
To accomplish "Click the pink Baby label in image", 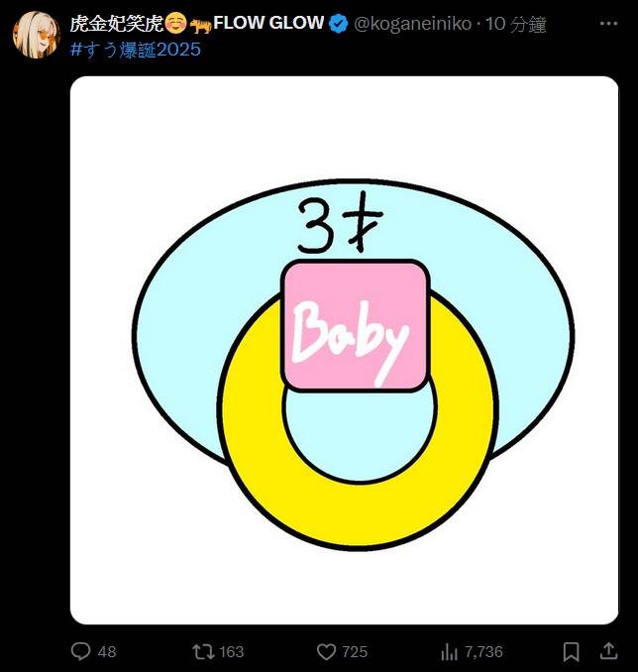I will 356,327.
